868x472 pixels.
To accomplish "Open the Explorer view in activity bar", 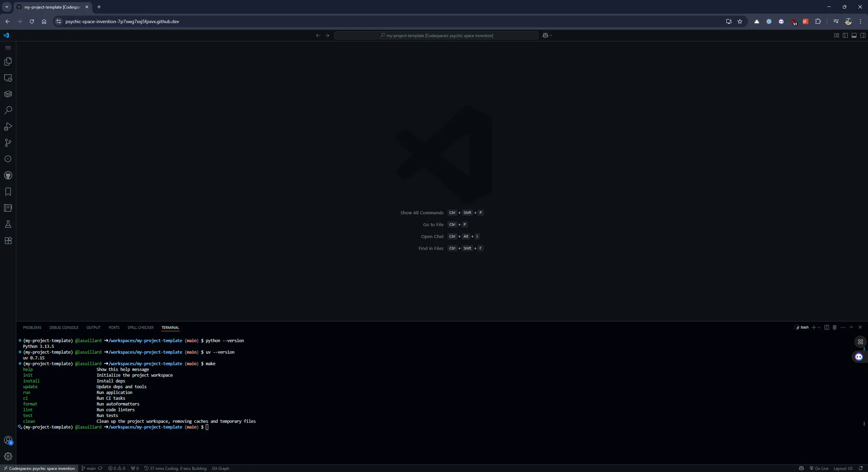I will (x=8, y=62).
